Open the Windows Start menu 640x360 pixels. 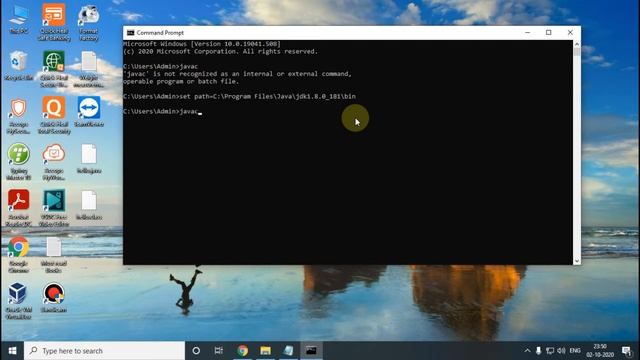[12, 351]
